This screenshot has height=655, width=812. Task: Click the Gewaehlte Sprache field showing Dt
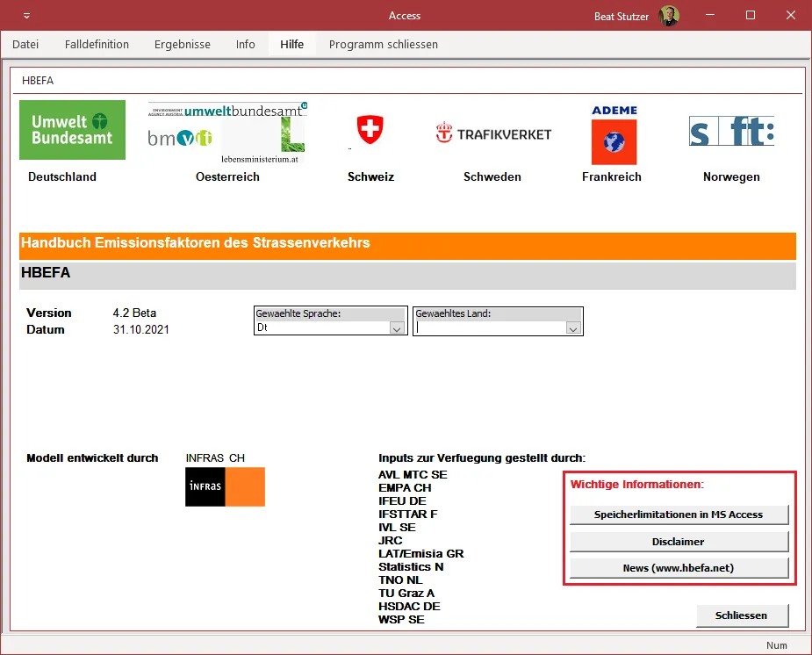click(x=323, y=327)
